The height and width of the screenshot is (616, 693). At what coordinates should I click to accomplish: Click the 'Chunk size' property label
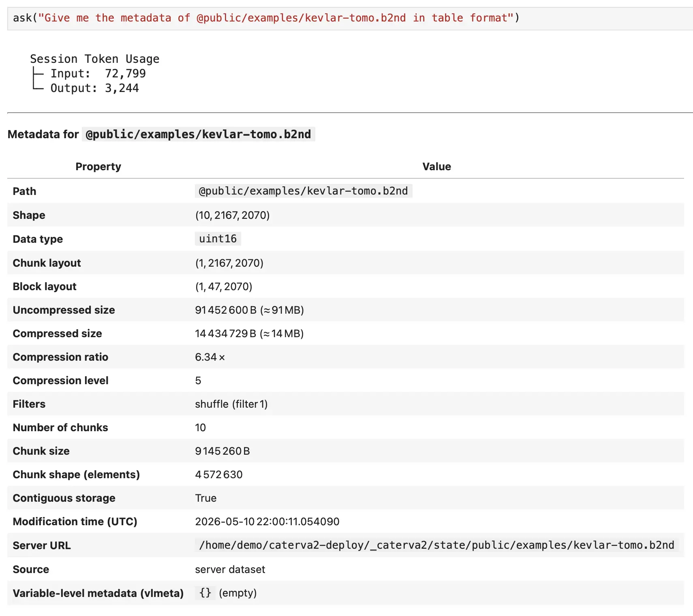(x=41, y=451)
